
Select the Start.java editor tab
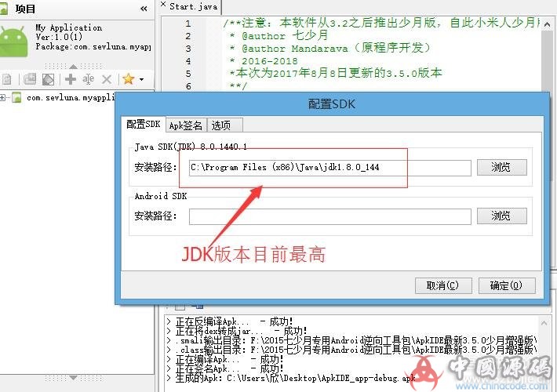click(193, 6)
